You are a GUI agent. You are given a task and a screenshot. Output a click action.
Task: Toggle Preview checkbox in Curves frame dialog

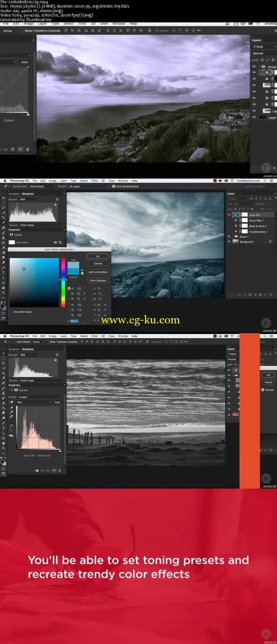click(263, 390)
